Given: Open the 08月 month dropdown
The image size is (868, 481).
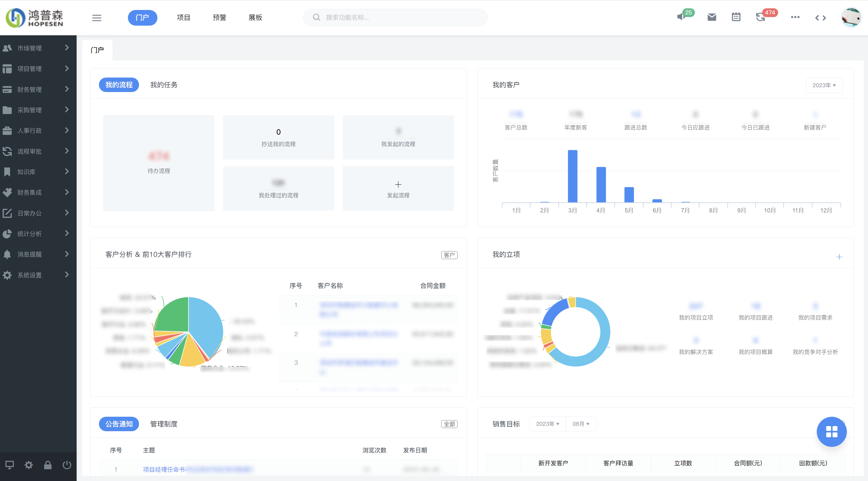Looking at the screenshot, I should pyautogui.click(x=581, y=424).
